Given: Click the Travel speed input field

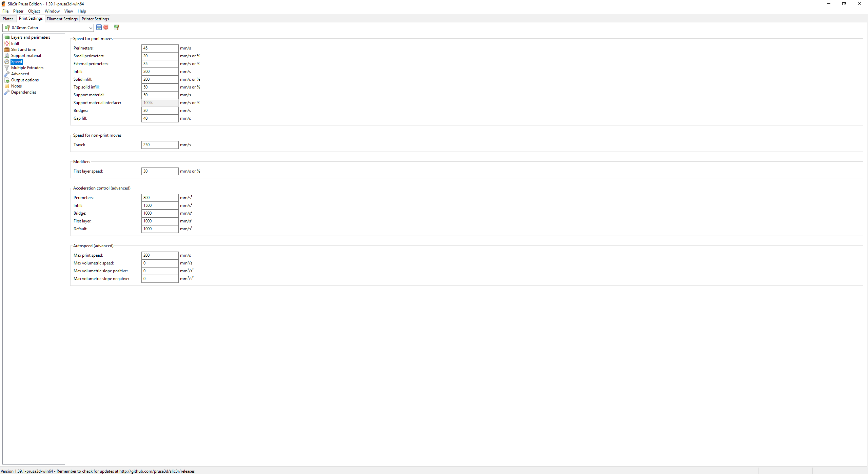Looking at the screenshot, I should pos(160,145).
